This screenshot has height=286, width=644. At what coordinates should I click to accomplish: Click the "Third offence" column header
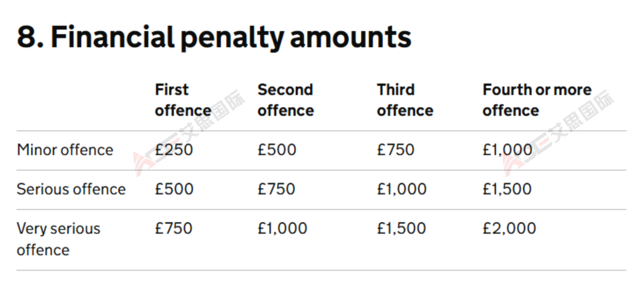point(405,100)
